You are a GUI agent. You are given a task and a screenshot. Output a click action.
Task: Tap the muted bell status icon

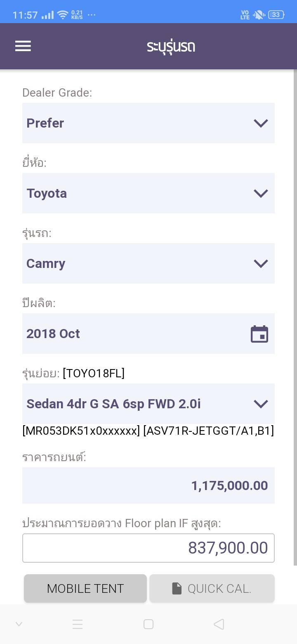[x=259, y=15]
